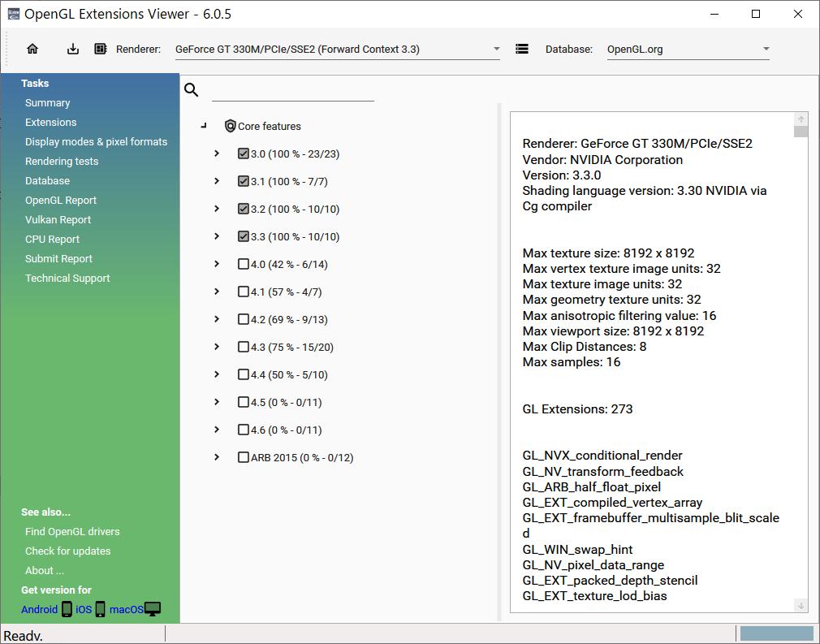Click the Android version link
The width and height of the screenshot is (820, 644).
tap(39, 609)
